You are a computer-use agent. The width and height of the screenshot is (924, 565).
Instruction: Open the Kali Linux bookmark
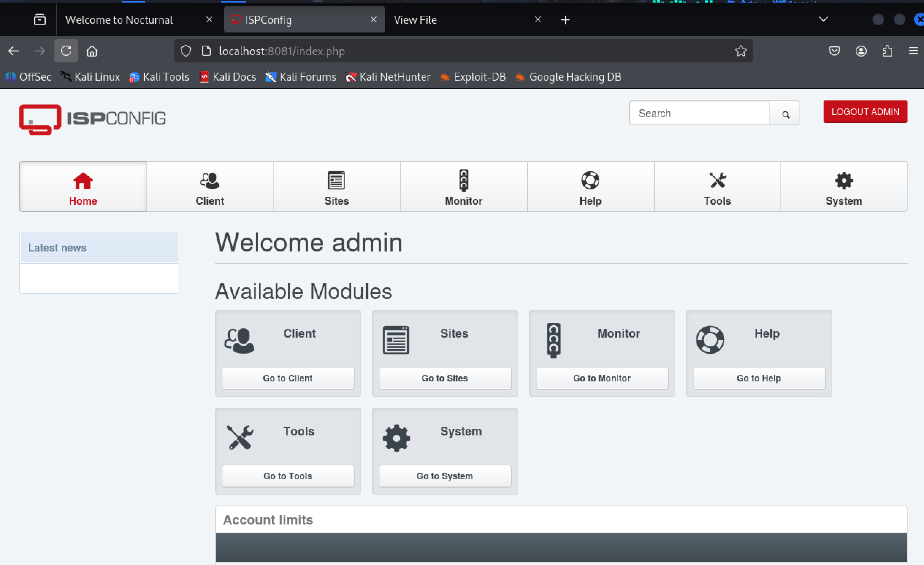pos(90,77)
